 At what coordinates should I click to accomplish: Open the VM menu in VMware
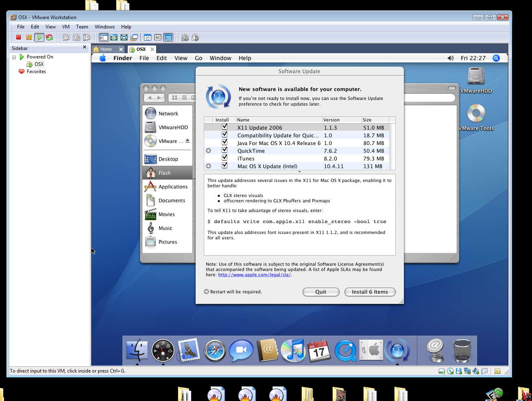65,27
